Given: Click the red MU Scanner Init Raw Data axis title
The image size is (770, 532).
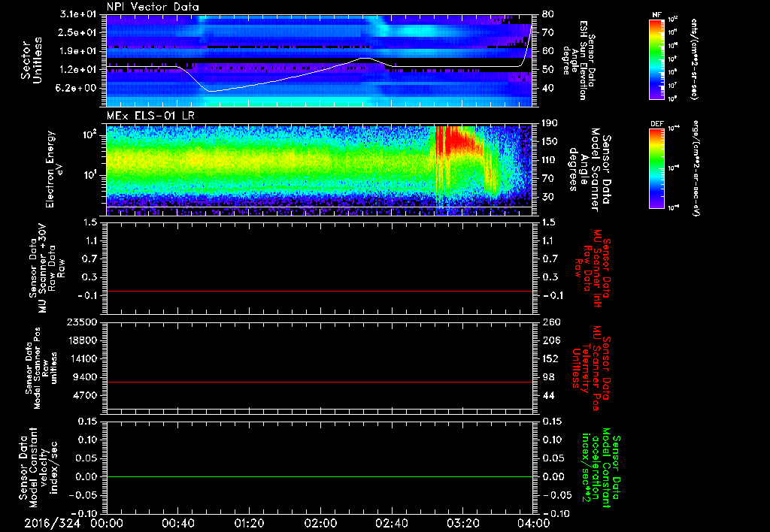Looking at the screenshot, I should (592, 269).
